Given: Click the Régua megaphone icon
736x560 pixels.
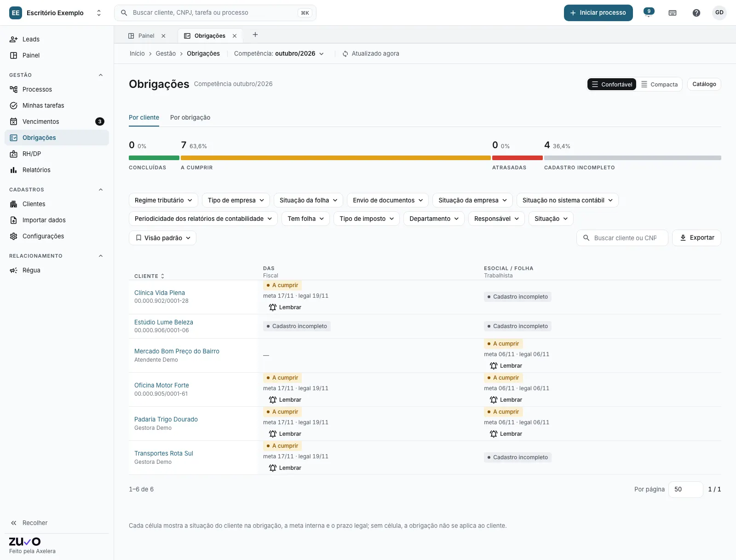Looking at the screenshot, I should (14, 270).
